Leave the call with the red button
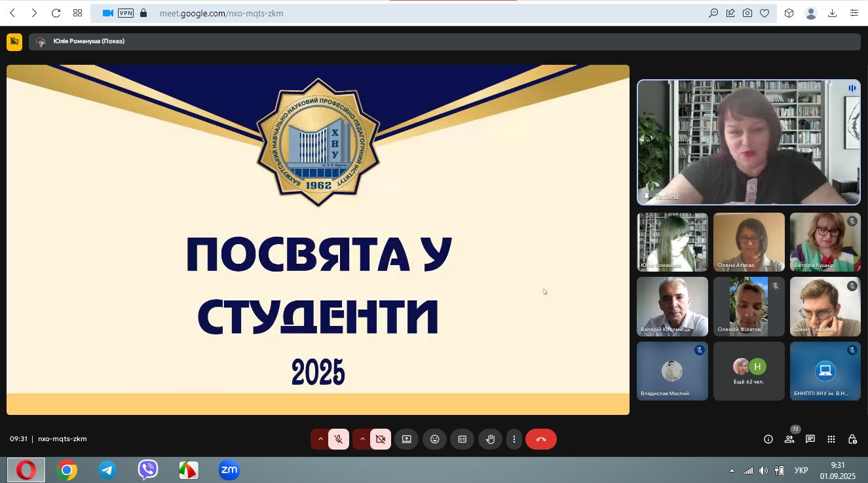 click(x=541, y=439)
